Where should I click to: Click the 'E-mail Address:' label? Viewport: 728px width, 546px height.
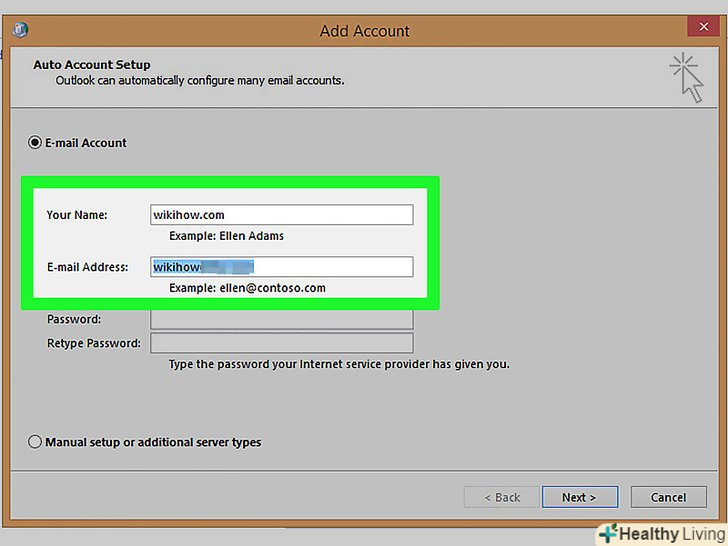(x=87, y=267)
